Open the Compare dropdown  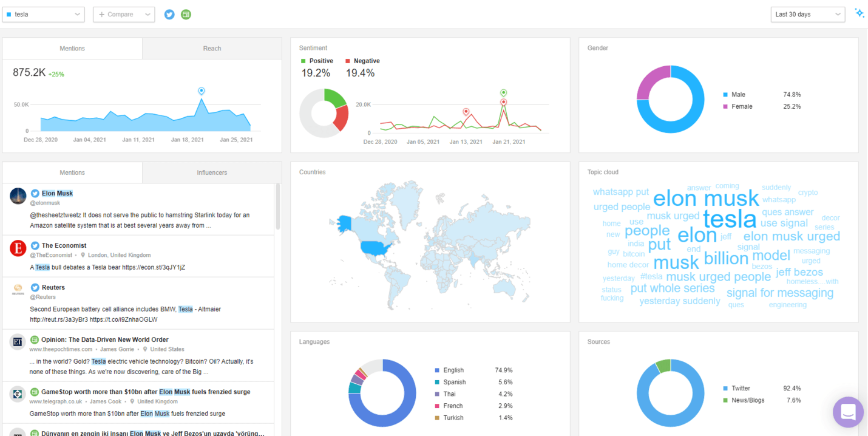[x=124, y=14]
